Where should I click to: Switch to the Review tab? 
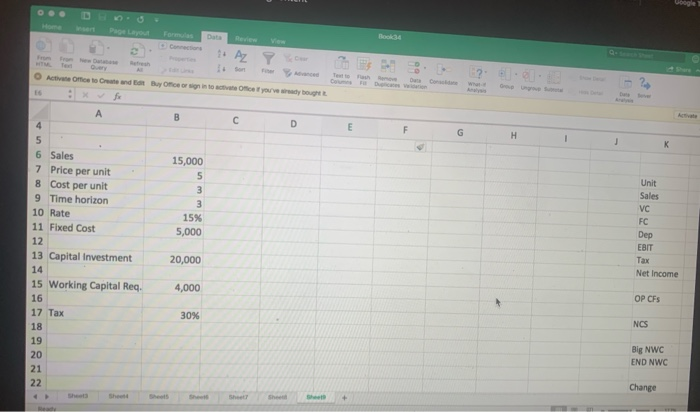246,39
